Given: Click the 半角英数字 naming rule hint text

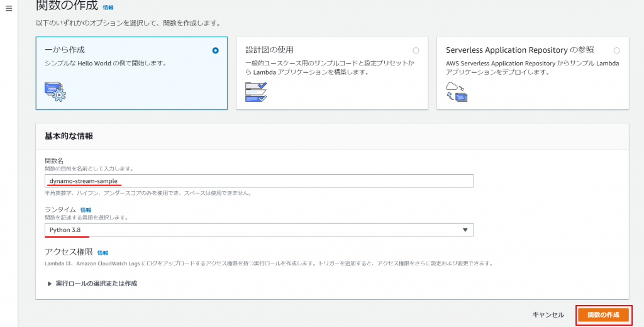Looking at the screenshot, I should [148, 193].
